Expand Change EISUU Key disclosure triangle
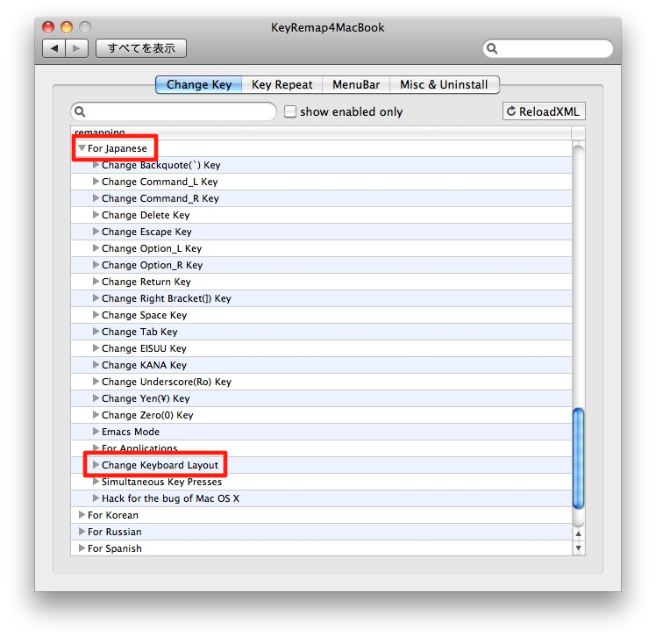656x644 pixels. (x=96, y=348)
